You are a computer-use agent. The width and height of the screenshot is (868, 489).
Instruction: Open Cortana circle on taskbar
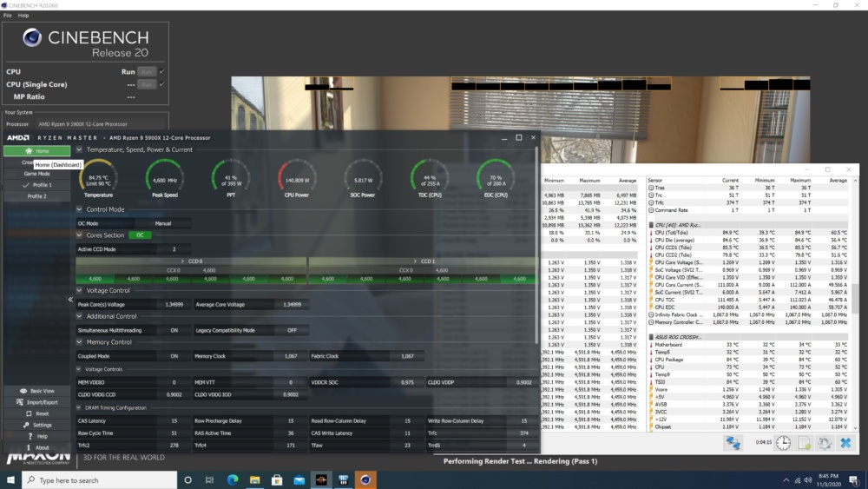(187, 480)
